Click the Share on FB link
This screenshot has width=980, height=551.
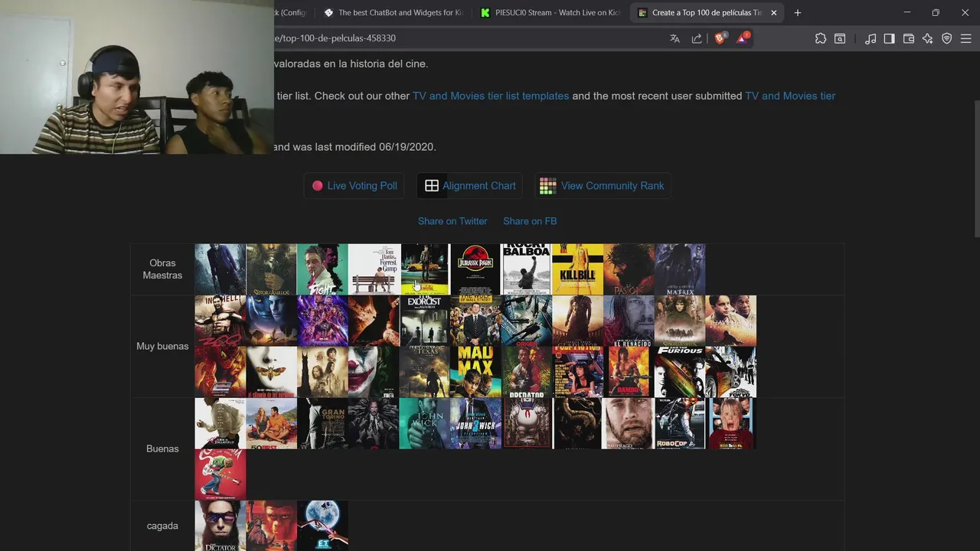click(x=530, y=221)
